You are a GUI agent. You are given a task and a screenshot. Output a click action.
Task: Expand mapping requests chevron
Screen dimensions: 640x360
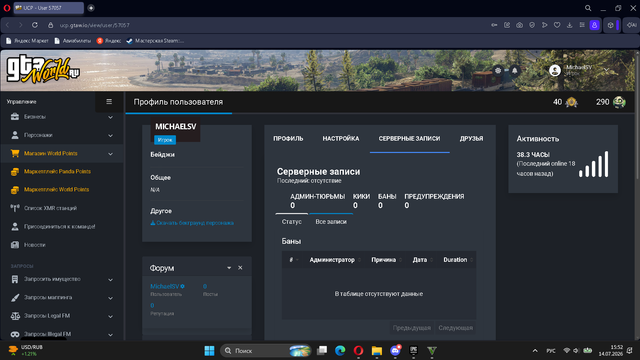coord(110,298)
